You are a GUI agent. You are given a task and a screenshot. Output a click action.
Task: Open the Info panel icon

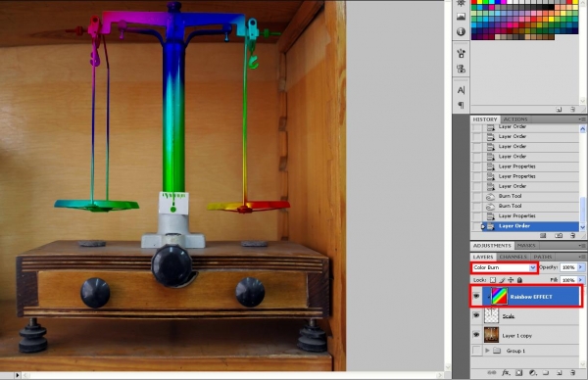pos(461,31)
